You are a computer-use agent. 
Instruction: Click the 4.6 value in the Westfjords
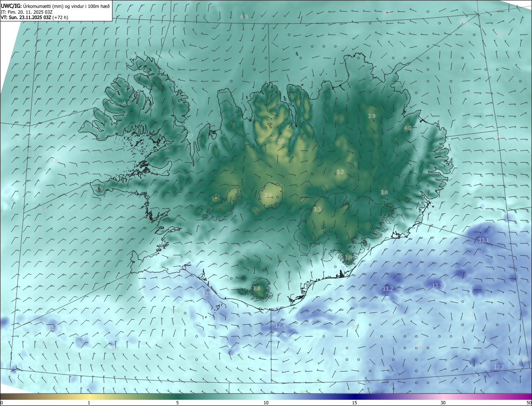tap(127, 103)
